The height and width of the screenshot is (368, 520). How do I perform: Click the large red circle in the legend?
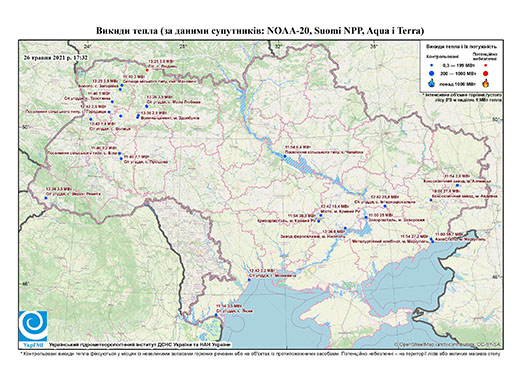[486, 73]
